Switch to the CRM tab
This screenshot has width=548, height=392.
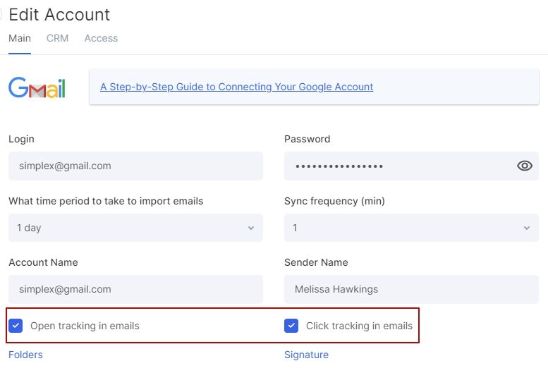click(x=57, y=38)
